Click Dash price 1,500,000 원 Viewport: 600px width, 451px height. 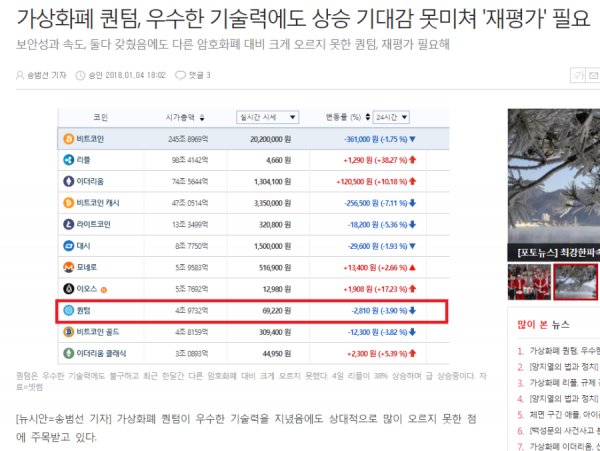click(x=272, y=246)
